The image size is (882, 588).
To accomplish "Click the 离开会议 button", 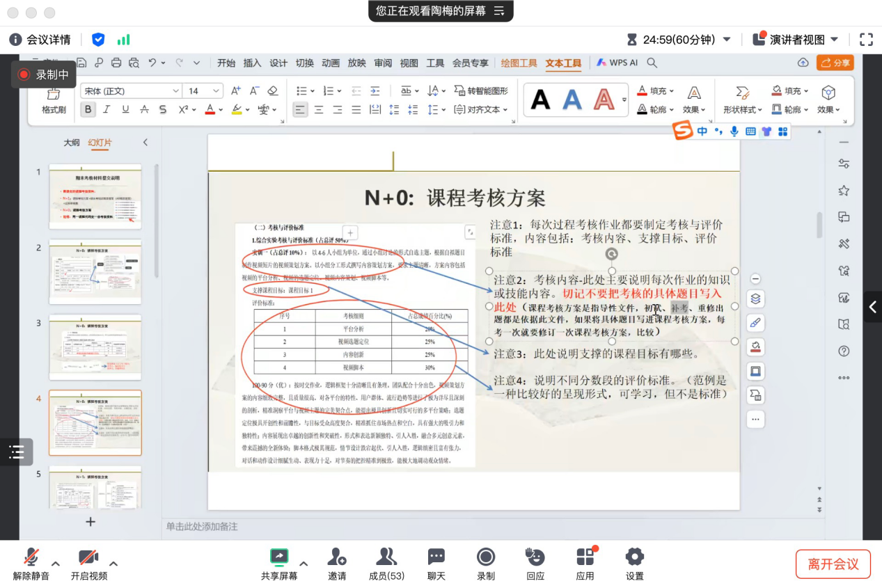I will [x=833, y=564].
